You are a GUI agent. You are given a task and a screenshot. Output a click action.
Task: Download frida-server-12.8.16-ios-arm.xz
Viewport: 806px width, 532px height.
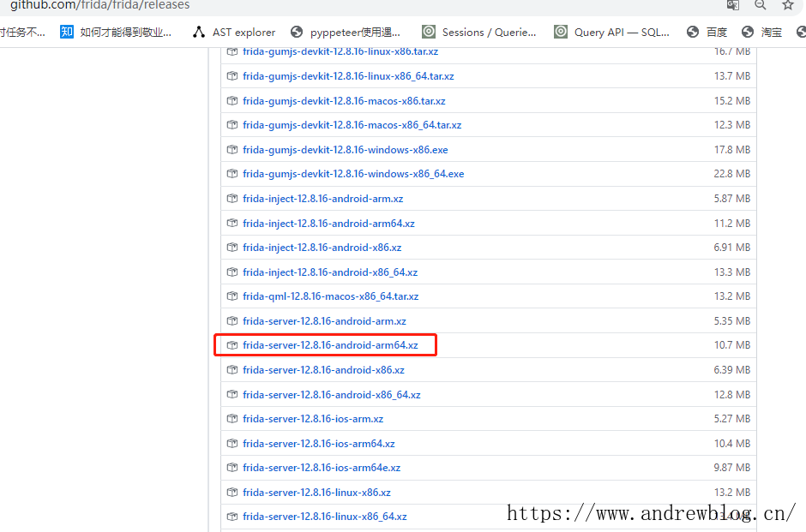click(x=313, y=419)
